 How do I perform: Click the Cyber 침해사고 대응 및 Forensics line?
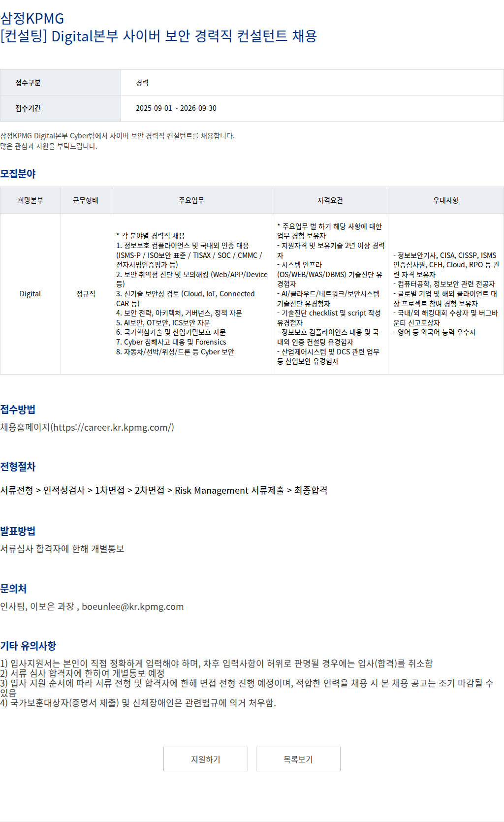click(171, 342)
